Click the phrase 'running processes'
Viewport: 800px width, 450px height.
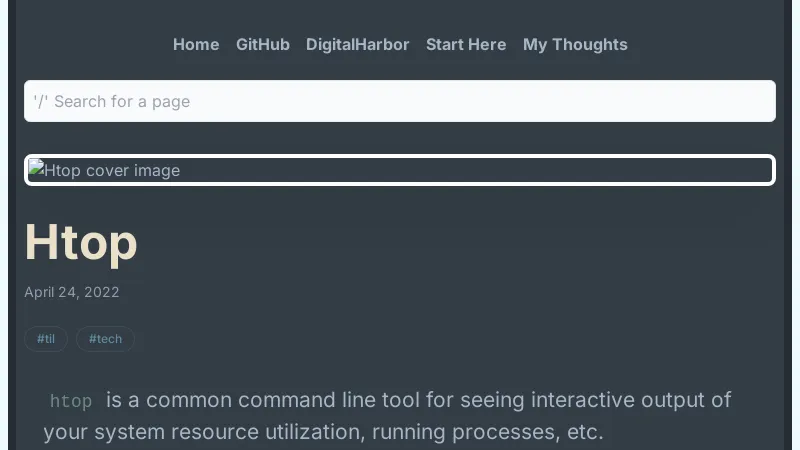click(450, 432)
